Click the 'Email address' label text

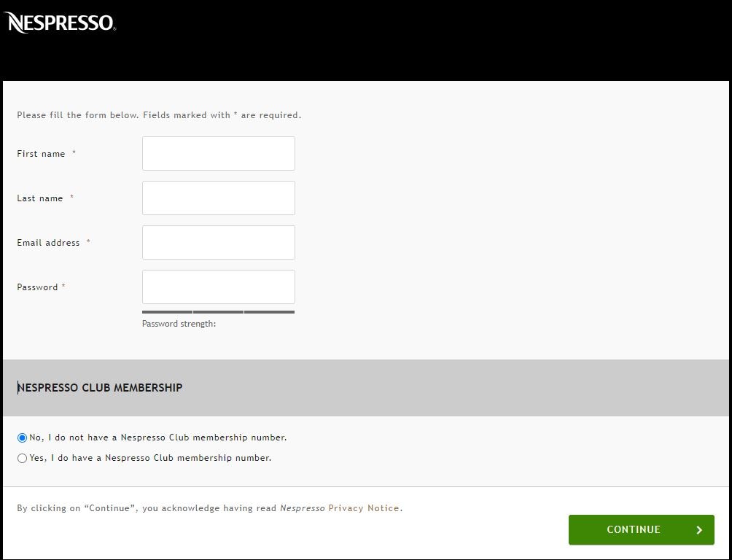(x=49, y=243)
